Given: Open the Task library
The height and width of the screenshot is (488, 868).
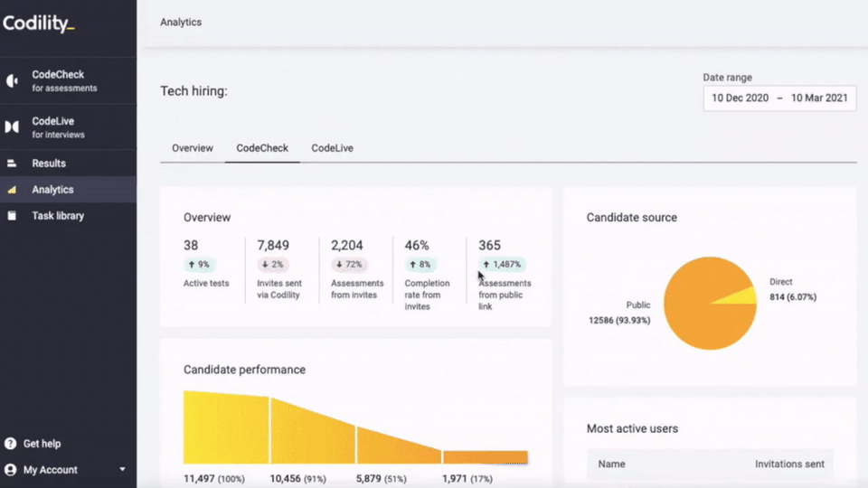Looking at the screenshot, I should (68, 216).
